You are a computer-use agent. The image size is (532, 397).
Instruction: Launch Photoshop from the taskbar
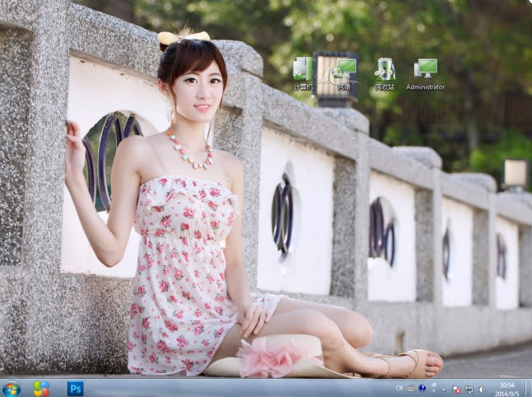(x=75, y=388)
